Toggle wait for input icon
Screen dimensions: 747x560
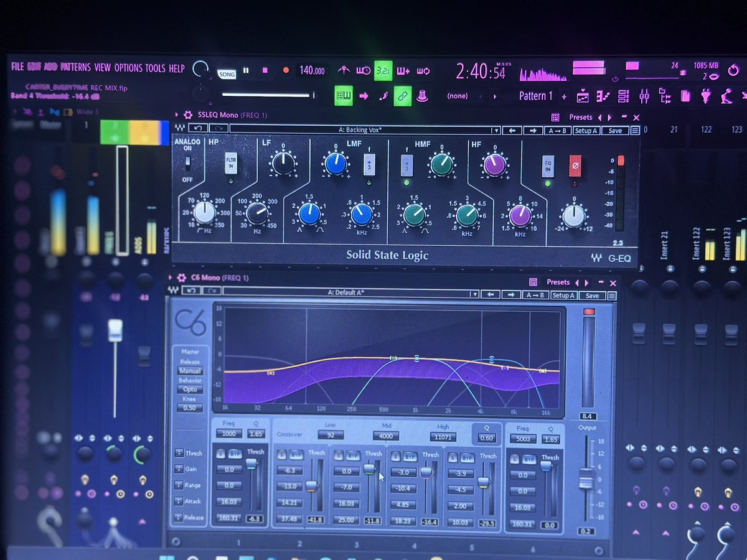[363, 71]
